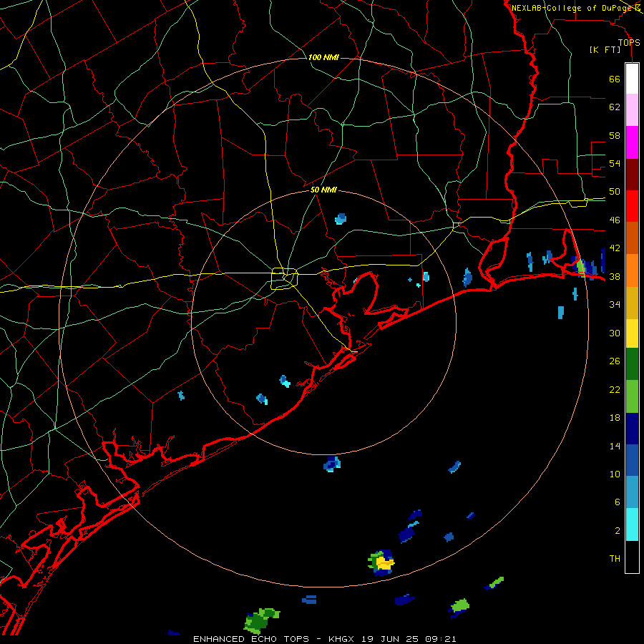Click the light pink legend swatch
This screenshot has width=644, height=644.
[632, 110]
